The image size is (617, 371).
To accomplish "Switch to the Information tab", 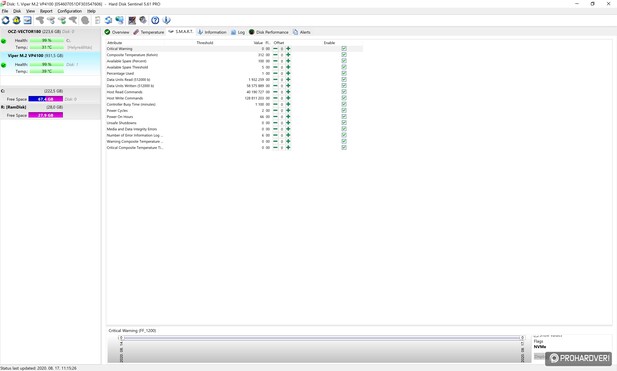I will [212, 32].
